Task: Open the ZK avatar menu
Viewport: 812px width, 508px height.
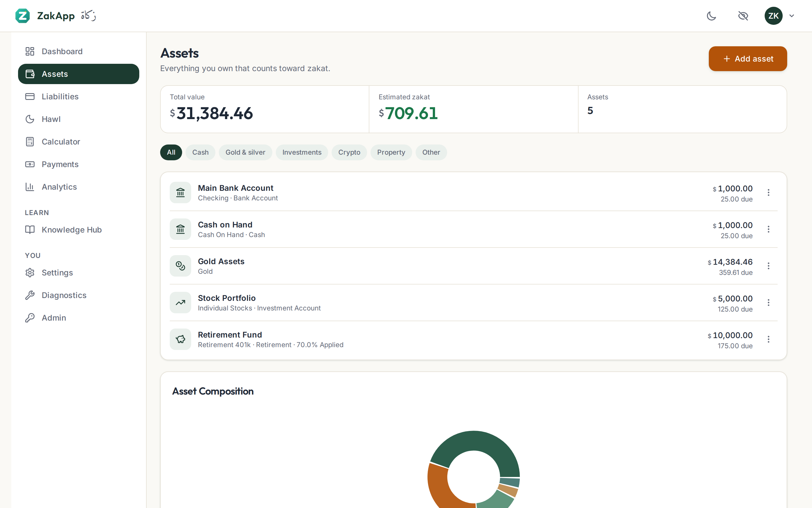Action: [773, 16]
